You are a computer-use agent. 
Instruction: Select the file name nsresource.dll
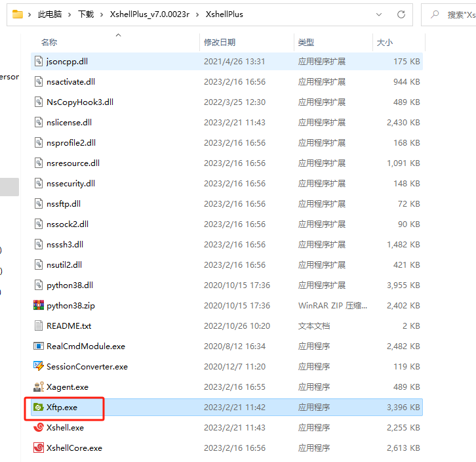[73, 163]
